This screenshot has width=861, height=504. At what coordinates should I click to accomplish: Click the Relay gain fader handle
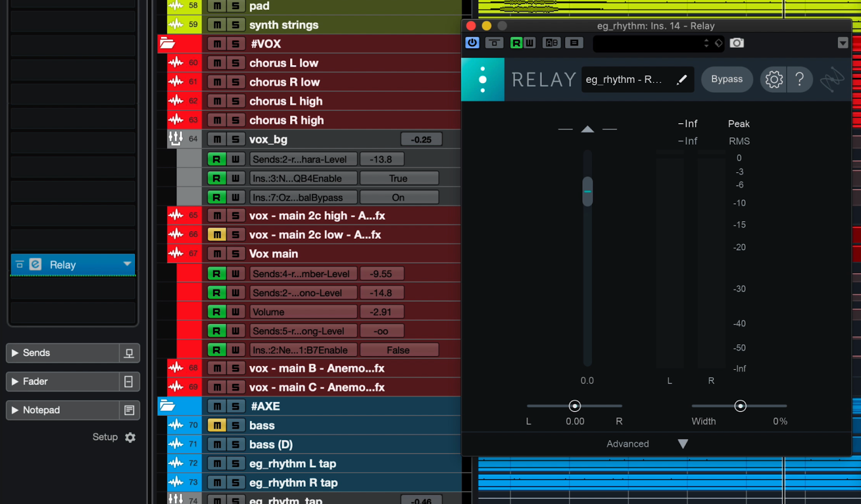588,191
